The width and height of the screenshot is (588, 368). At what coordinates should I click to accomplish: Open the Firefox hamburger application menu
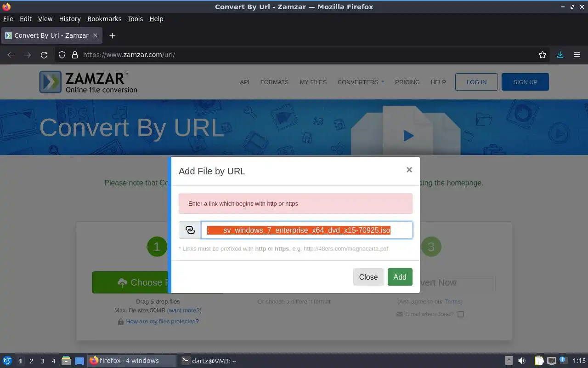coord(577,55)
